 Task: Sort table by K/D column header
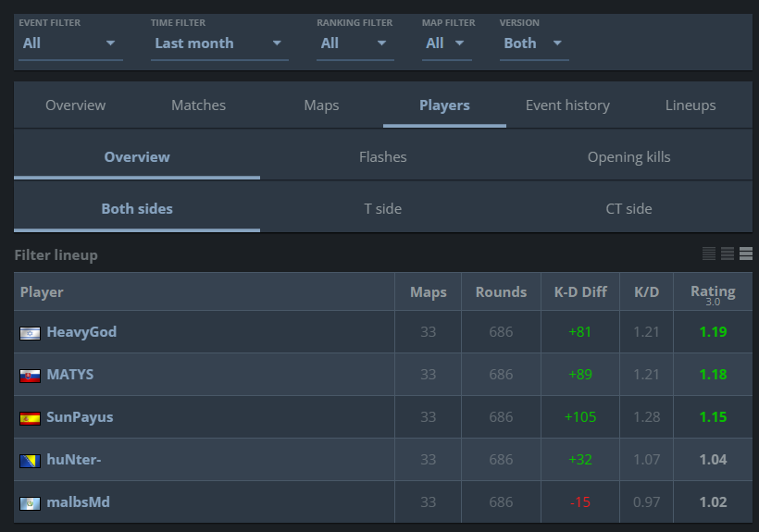click(647, 292)
